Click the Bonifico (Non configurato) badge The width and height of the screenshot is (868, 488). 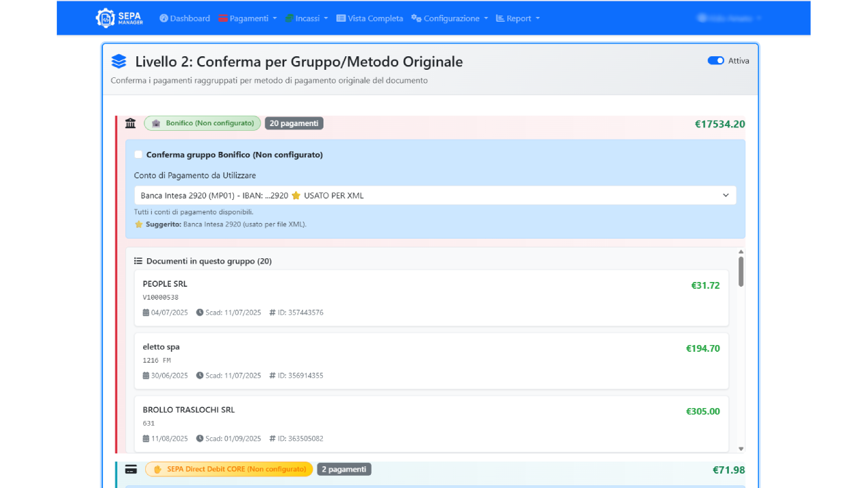coord(202,123)
